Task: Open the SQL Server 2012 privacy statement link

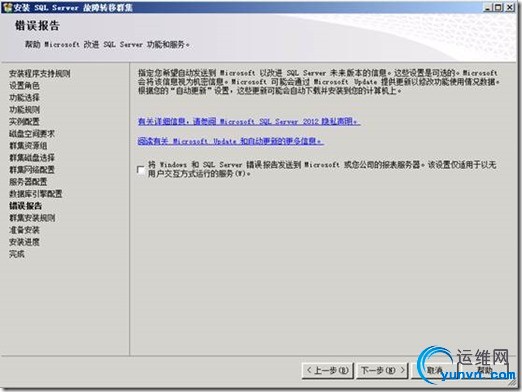Action: tap(249, 121)
